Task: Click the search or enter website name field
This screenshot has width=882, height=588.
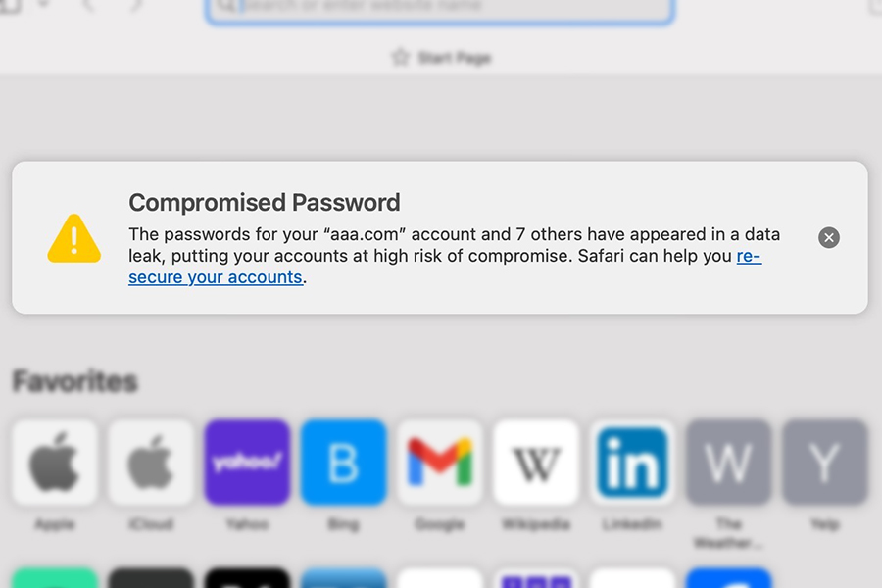Action: pos(441,7)
